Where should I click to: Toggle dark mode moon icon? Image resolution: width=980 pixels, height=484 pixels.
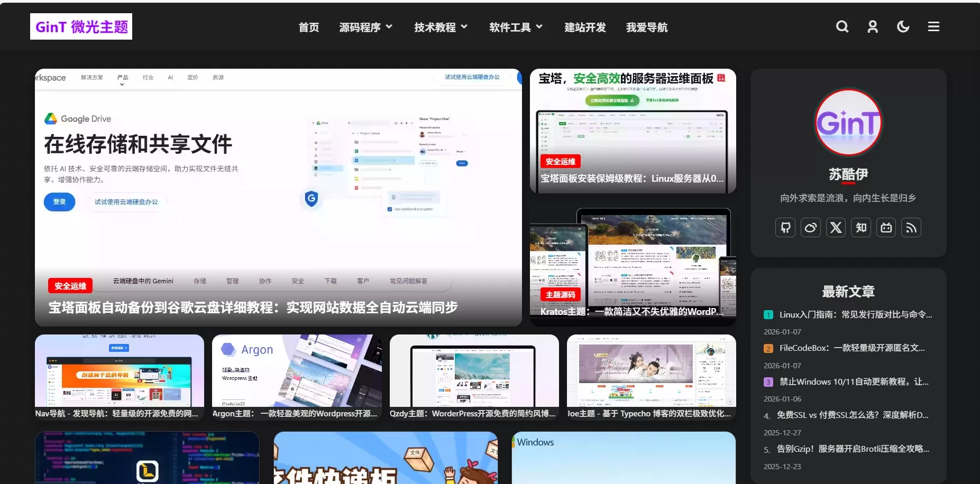903,26
